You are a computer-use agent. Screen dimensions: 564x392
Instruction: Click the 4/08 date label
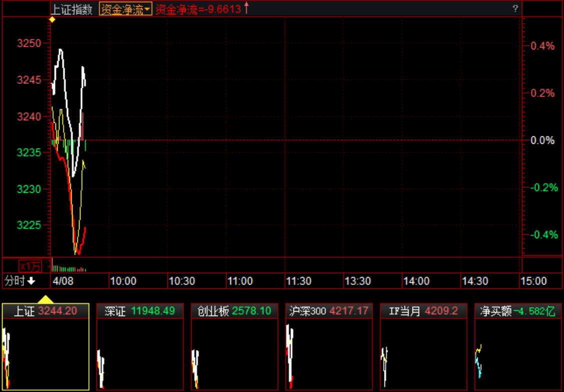(x=63, y=281)
